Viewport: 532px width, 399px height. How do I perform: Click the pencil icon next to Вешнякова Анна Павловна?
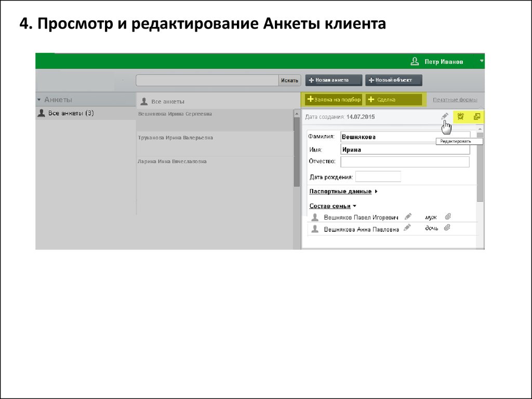coord(407,228)
